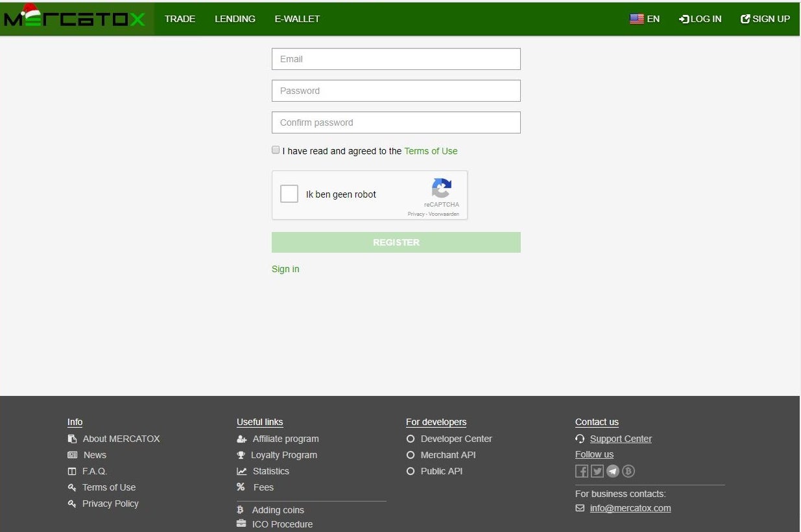Click the US flag icon

[637, 19]
